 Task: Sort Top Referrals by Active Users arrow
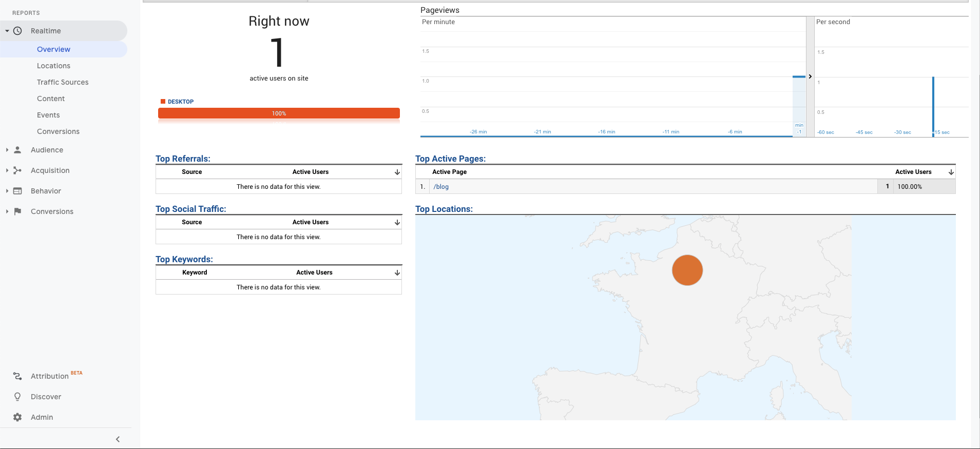click(x=397, y=172)
